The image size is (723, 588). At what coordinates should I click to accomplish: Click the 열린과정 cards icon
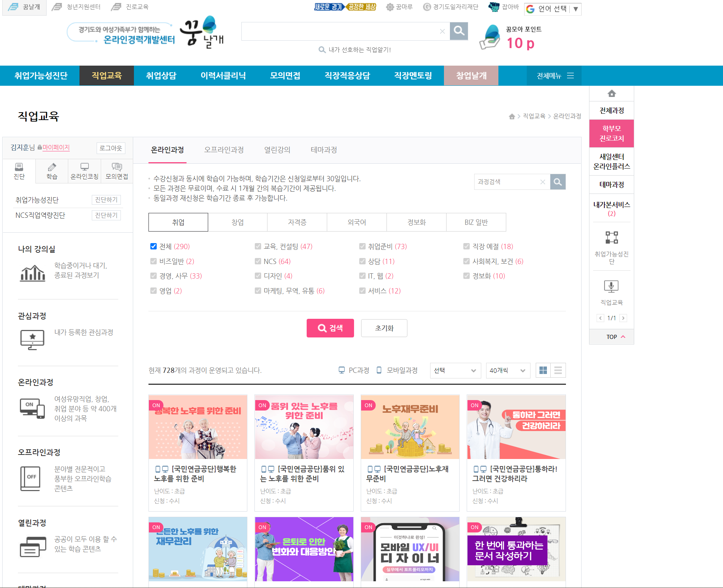pos(33,547)
